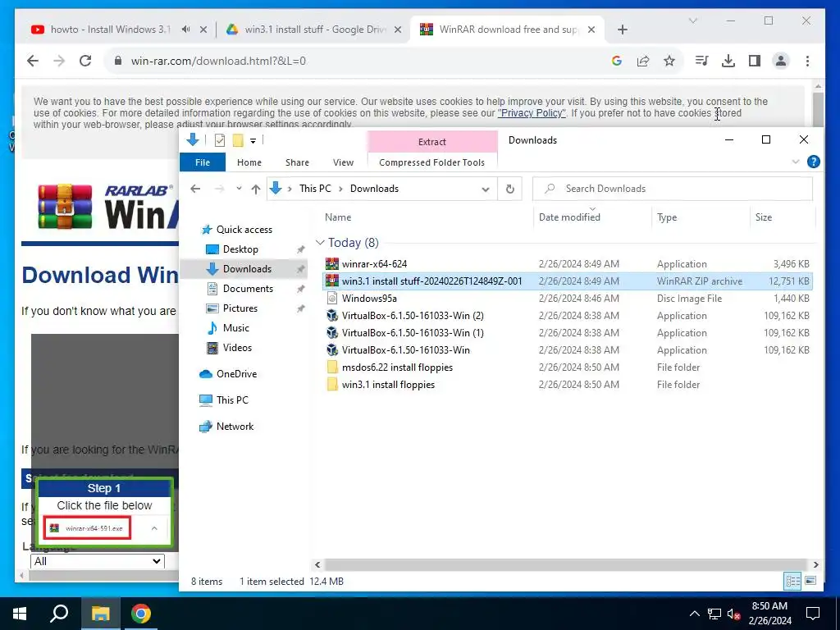
Task: Bookmark this page with the star icon
Action: pos(669,61)
